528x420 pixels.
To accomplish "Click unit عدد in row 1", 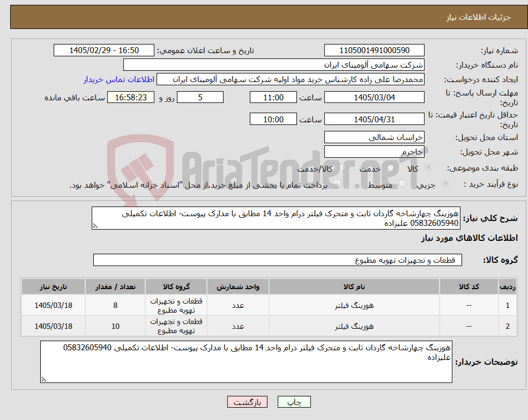I will 238,305.
